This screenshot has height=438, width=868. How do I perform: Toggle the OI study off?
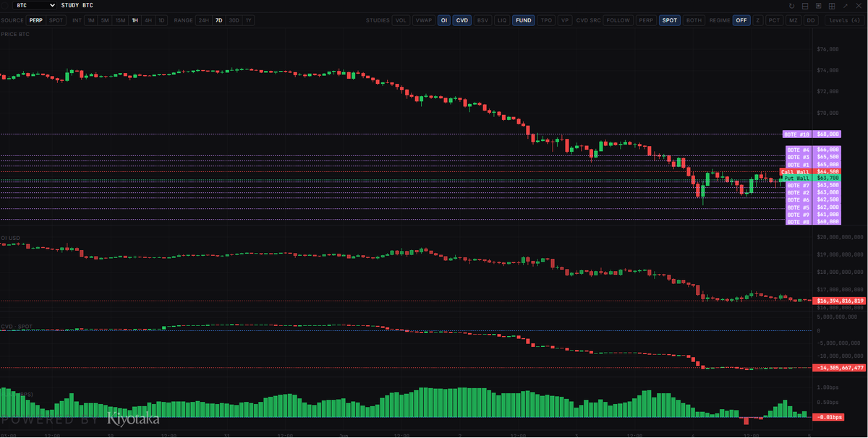pyautogui.click(x=443, y=20)
